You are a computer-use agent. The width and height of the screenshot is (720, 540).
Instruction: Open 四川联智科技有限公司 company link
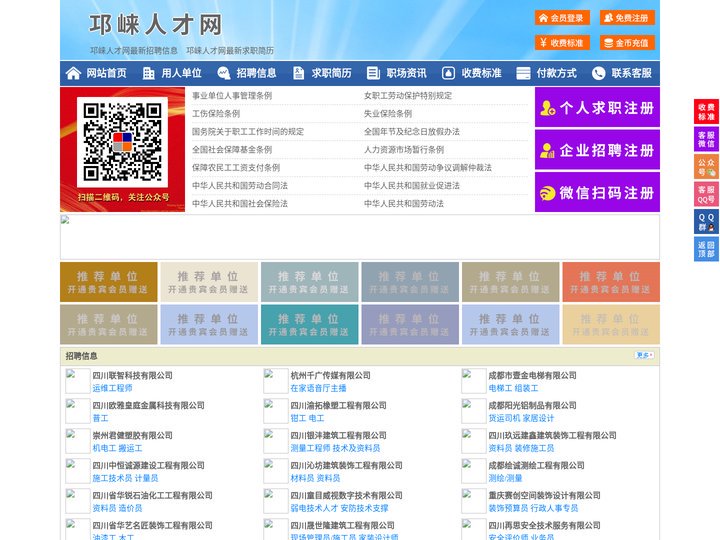pos(132,375)
